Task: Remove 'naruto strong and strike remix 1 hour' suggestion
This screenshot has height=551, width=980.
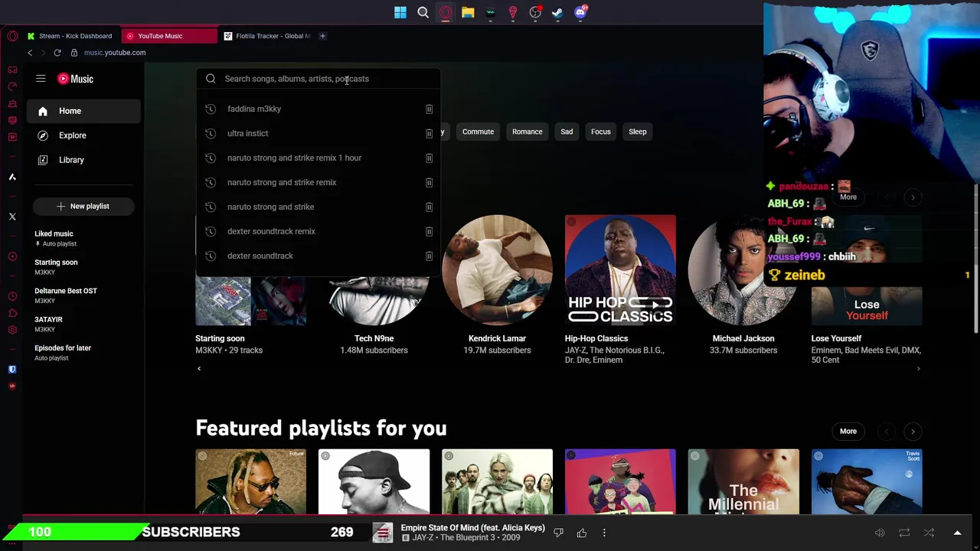Action: [429, 158]
